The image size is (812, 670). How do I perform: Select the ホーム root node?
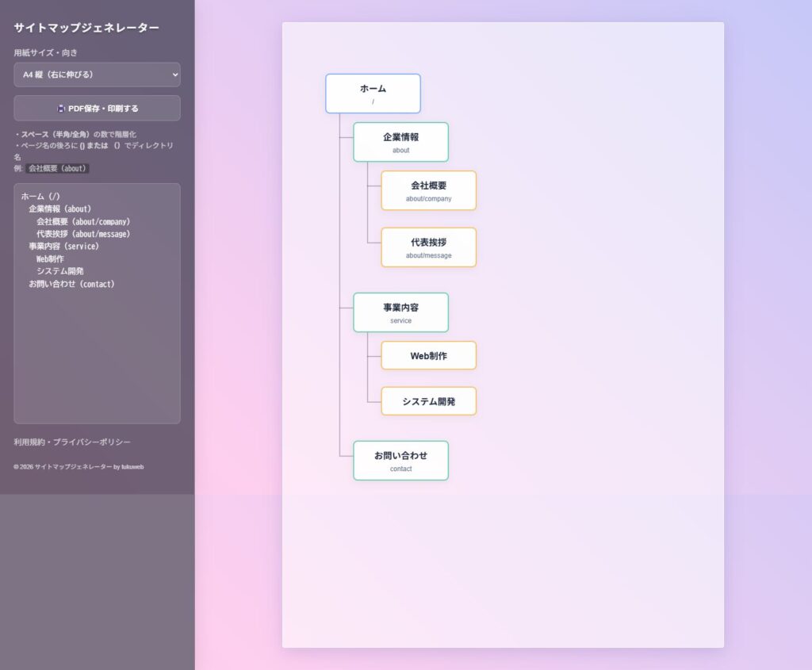tap(373, 94)
